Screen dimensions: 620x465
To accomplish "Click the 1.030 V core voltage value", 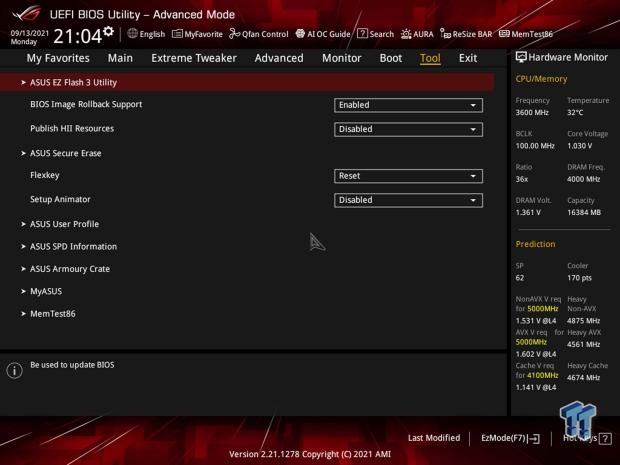I will point(580,146).
